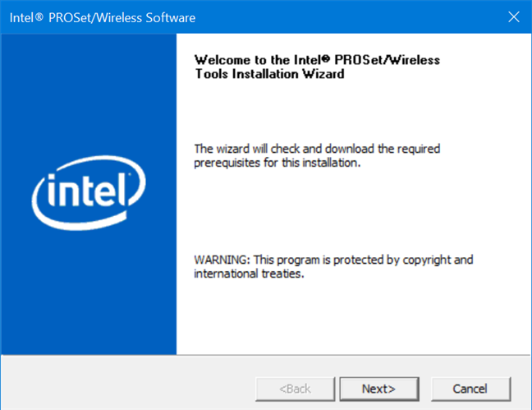Screen dimensions: 532x410
Task: Select the 'Welcome to the Intel® PROSet/Wireless' heading
Action: pos(317,60)
